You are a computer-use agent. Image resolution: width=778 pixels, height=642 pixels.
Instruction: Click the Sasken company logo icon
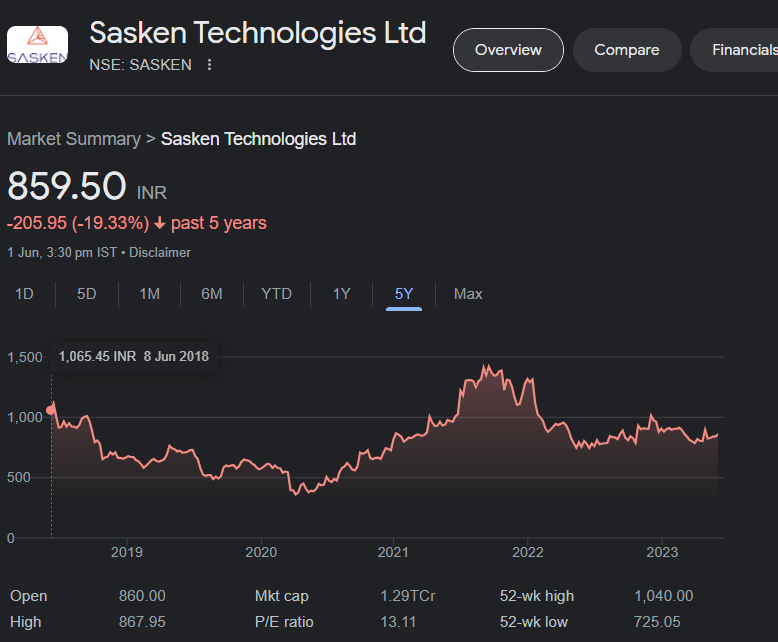click(38, 48)
